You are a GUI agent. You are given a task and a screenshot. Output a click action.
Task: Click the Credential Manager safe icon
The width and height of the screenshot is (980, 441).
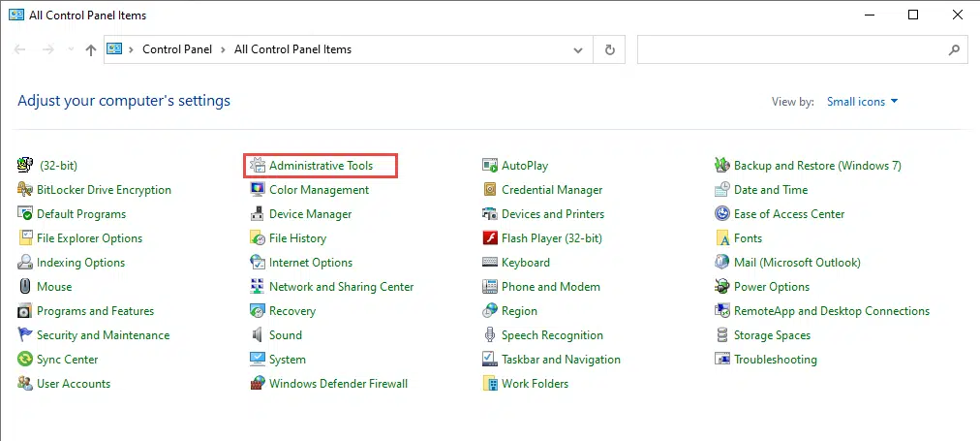point(490,190)
